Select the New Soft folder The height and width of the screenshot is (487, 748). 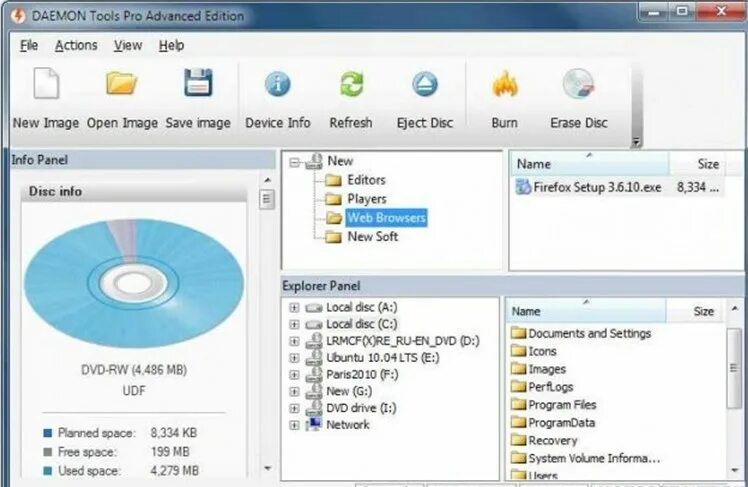pos(372,237)
